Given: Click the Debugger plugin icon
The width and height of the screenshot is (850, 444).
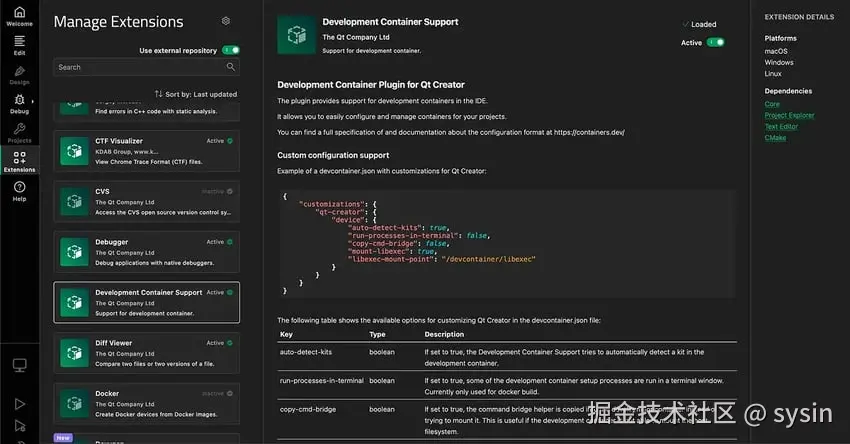Looking at the screenshot, I should point(74,252).
